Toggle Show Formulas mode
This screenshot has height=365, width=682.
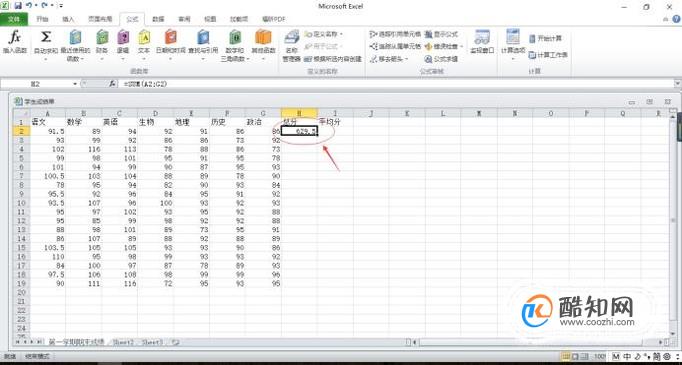click(x=441, y=34)
